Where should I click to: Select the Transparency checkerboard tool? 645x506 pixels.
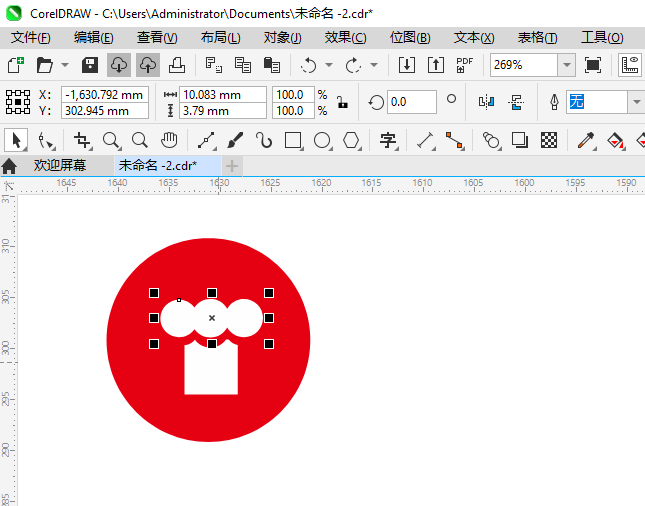click(x=549, y=141)
